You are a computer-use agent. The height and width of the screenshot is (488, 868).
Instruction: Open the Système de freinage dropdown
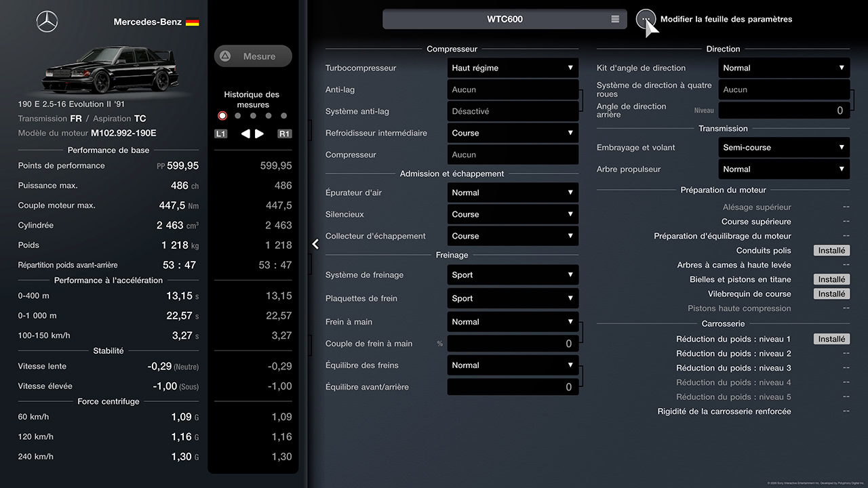click(513, 274)
